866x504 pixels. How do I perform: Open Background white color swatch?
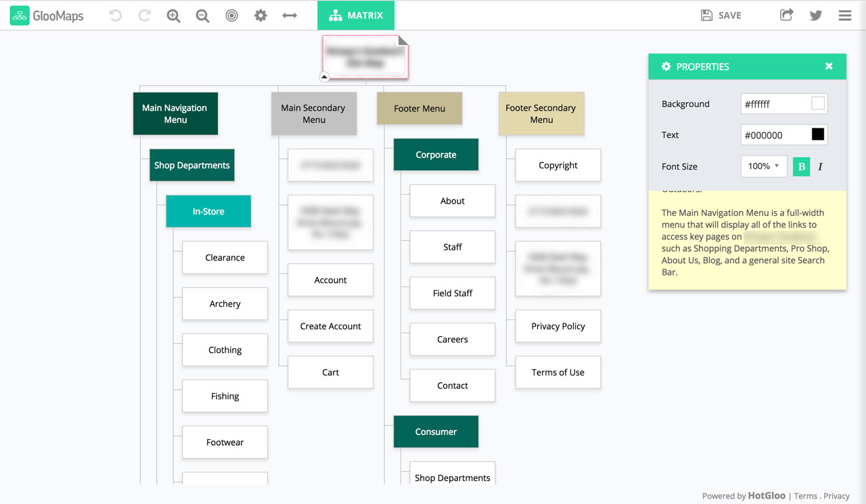[x=818, y=104]
